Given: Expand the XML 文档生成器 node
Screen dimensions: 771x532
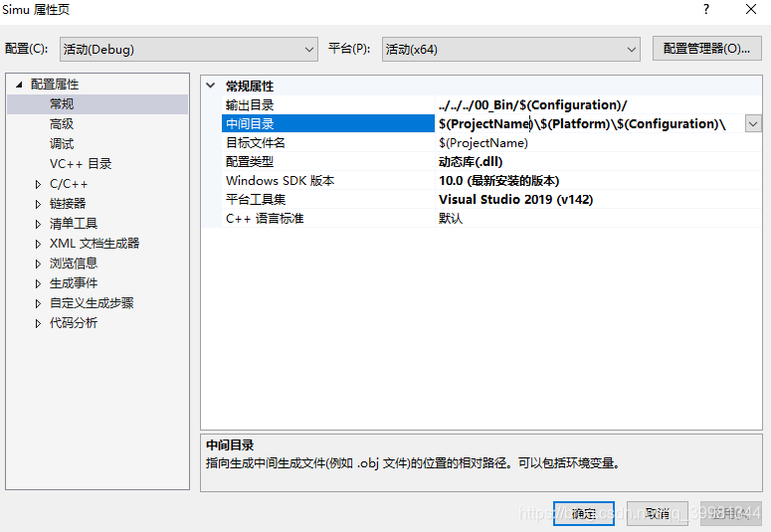Looking at the screenshot, I should click(x=38, y=244).
